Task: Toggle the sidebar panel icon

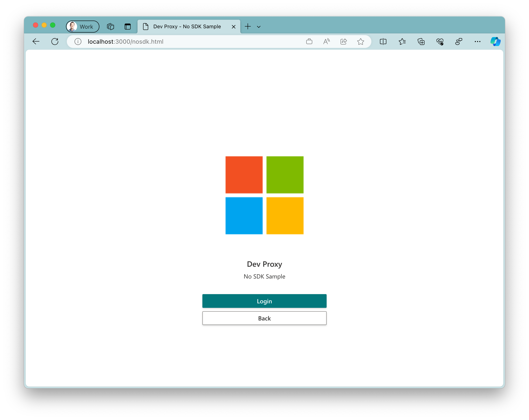Action: [383, 42]
